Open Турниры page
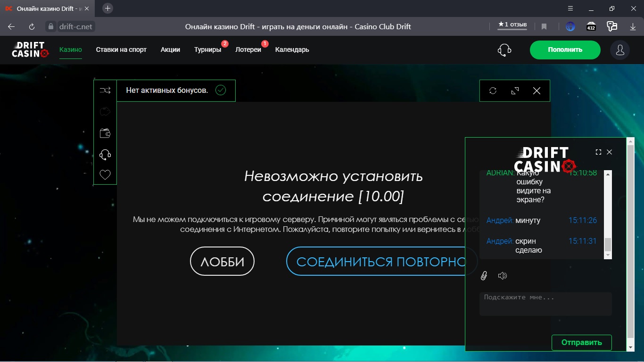Screen dimensions: 644x362 pos(207,49)
